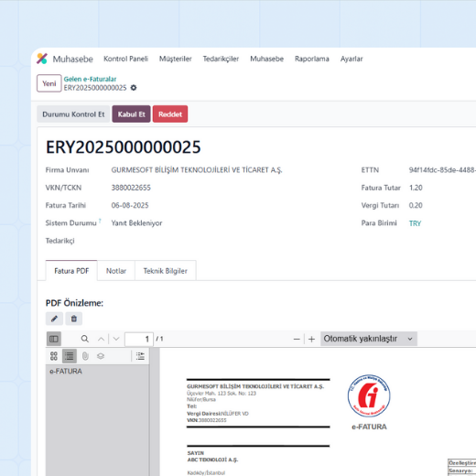Select e-FATURA outline item in sidebar
The height and width of the screenshot is (476, 476).
click(66, 372)
